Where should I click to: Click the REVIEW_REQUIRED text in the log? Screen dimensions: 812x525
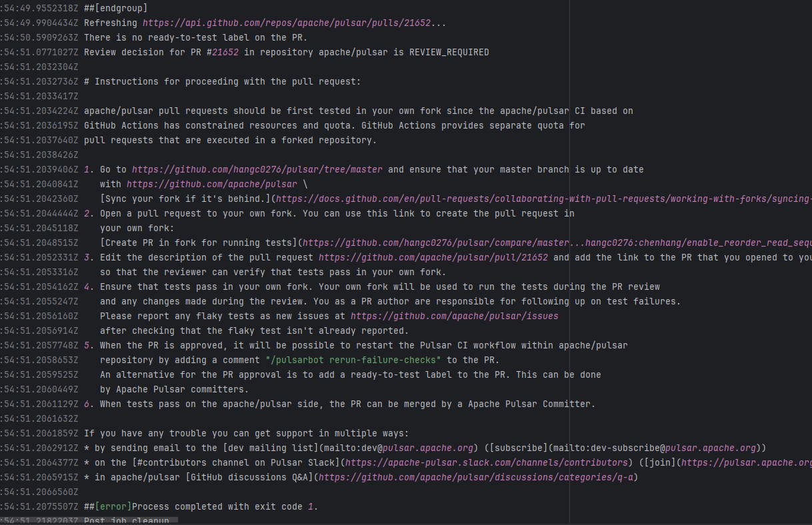point(449,52)
